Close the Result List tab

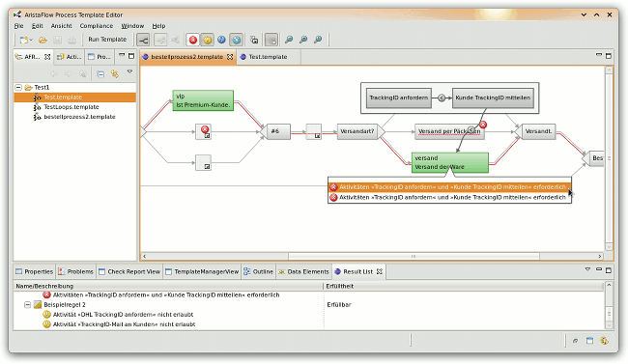[380, 271]
